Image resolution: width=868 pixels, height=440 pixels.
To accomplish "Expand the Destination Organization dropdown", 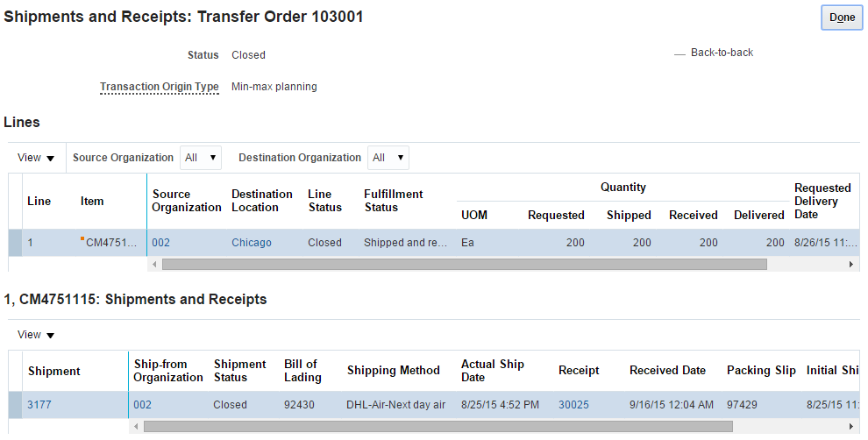I will 388,158.
